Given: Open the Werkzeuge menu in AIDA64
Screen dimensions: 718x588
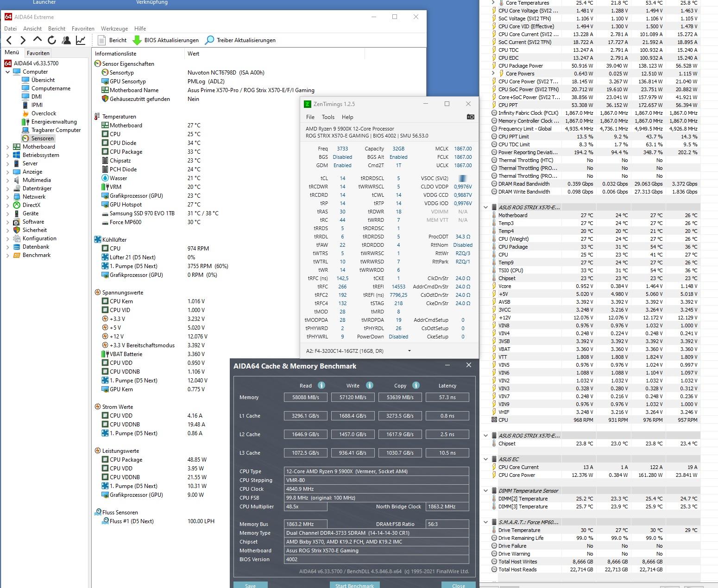Looking at the screenshot, I should pyautogui.click(x=114, y=28).
